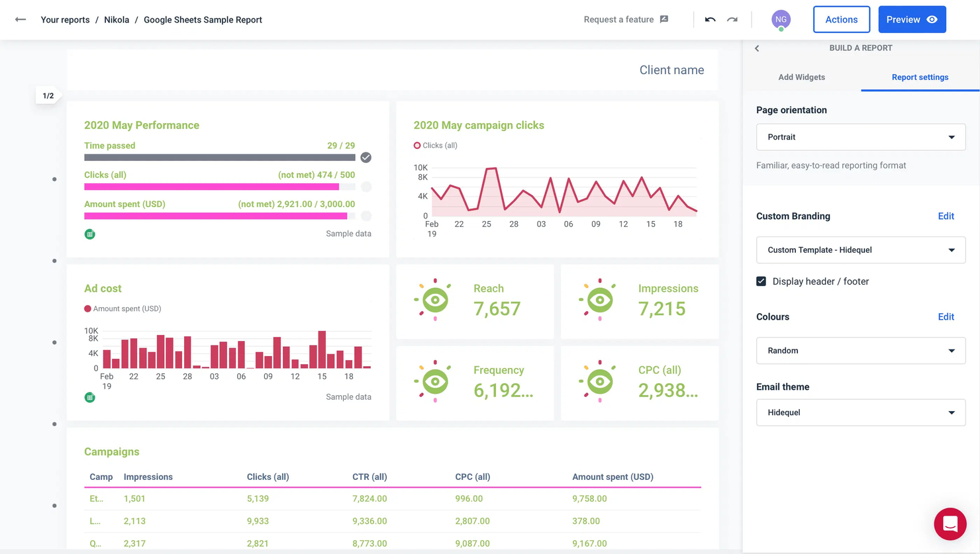Uncheck Display header / footer checkbox
980x554 pixels.
[x=761, y=281]
